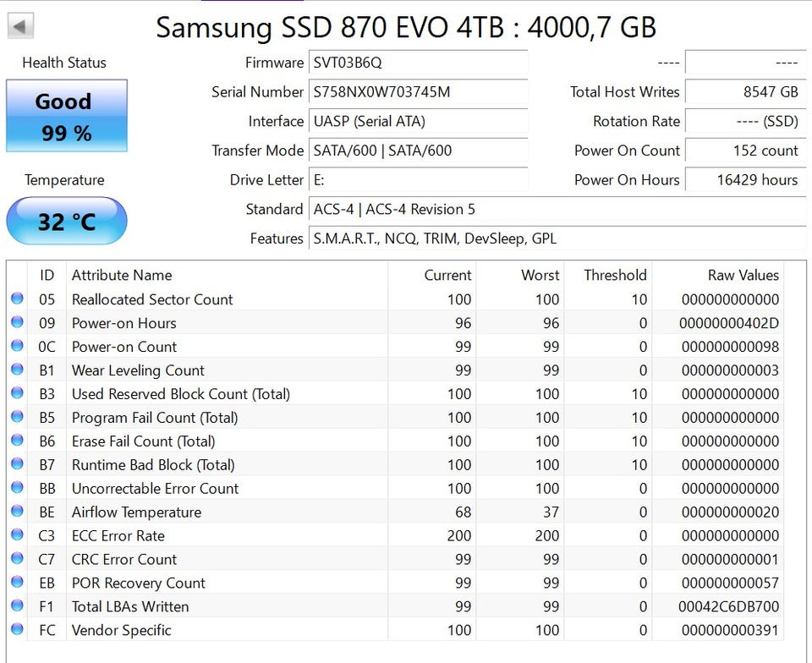Click status dot for Erase Fail Count

(17, 440)
